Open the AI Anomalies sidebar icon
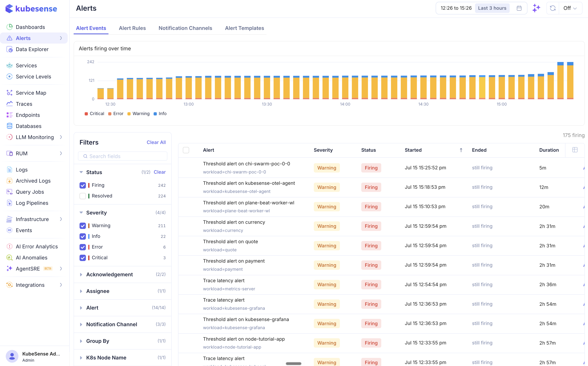 tap(9, 257)
